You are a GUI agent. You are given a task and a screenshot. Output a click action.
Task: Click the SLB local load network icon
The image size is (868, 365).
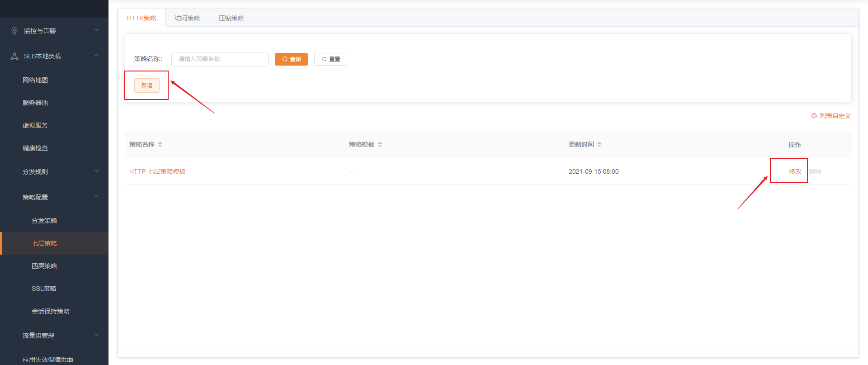pos(14,56)
